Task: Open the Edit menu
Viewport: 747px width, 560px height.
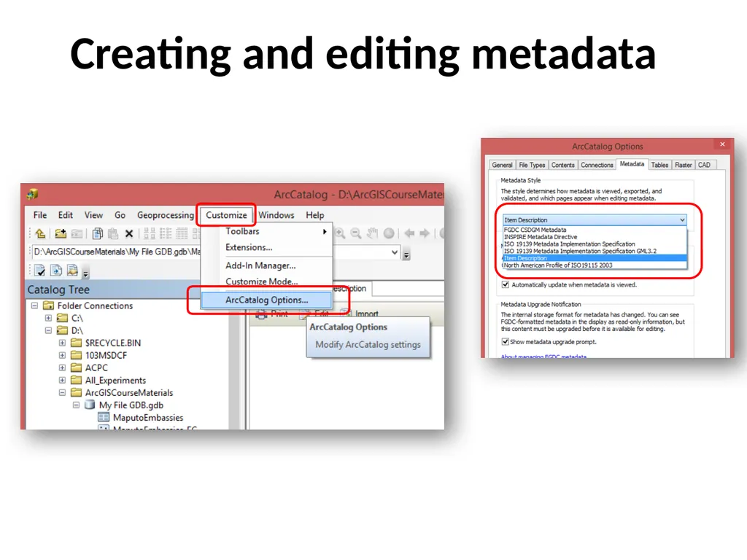Action: 65,215
